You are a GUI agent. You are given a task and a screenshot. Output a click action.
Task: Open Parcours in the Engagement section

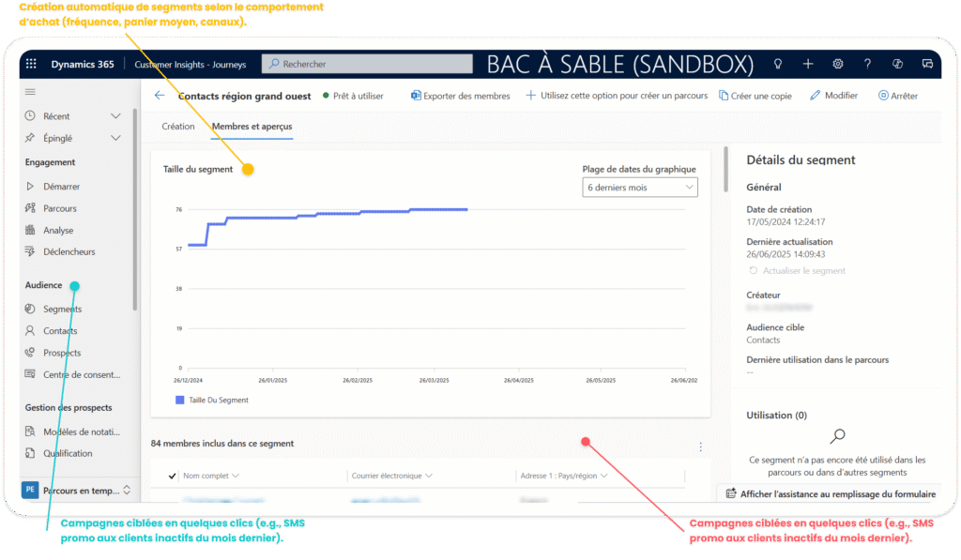(59, 208)
